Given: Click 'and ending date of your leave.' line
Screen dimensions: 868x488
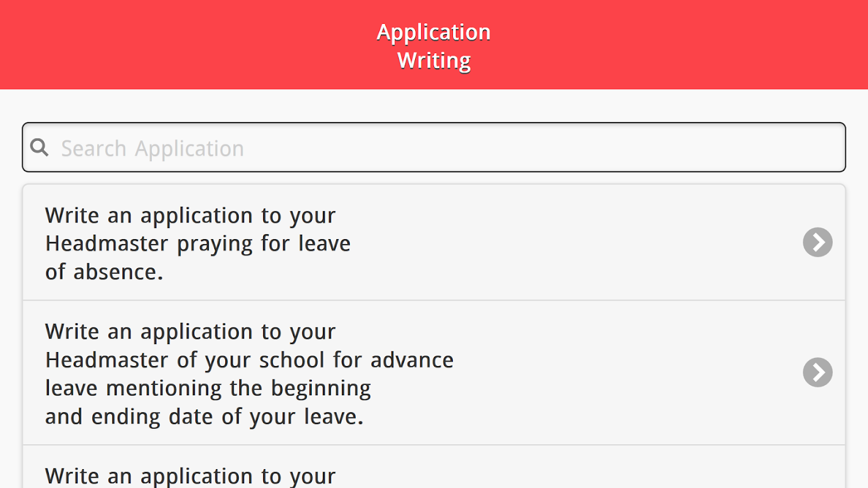Looking at the screenshot, I should pos(204,417).
